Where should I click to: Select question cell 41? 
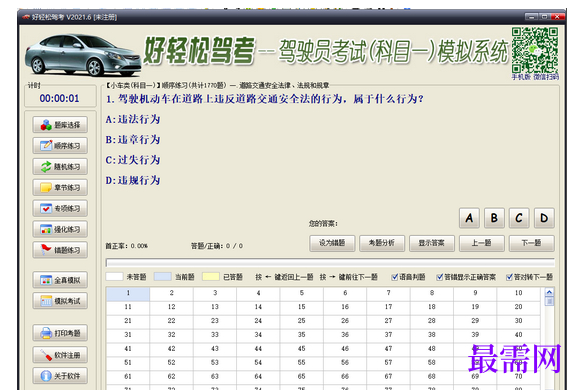click(128, 349)
